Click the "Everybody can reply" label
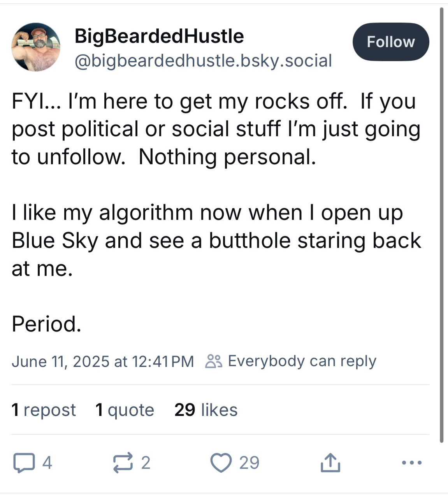Screen dimensions: 448x498 [x=302, y=361]
